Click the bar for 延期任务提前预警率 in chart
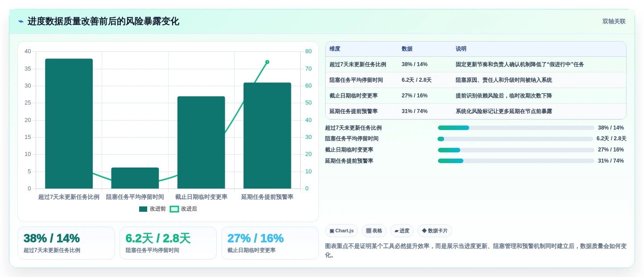The image size is (644, 277). [x=267, y=136]
